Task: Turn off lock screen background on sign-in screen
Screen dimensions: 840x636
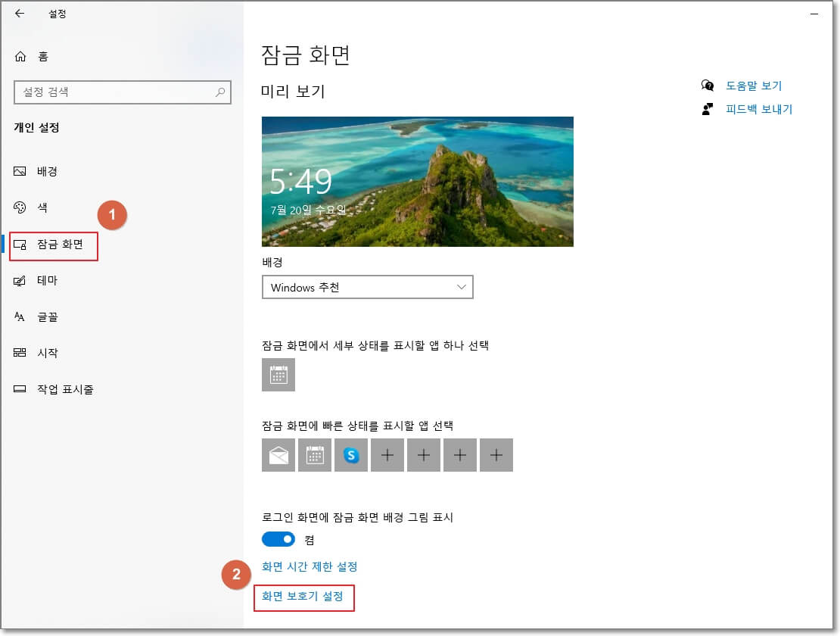Action: 278,539
